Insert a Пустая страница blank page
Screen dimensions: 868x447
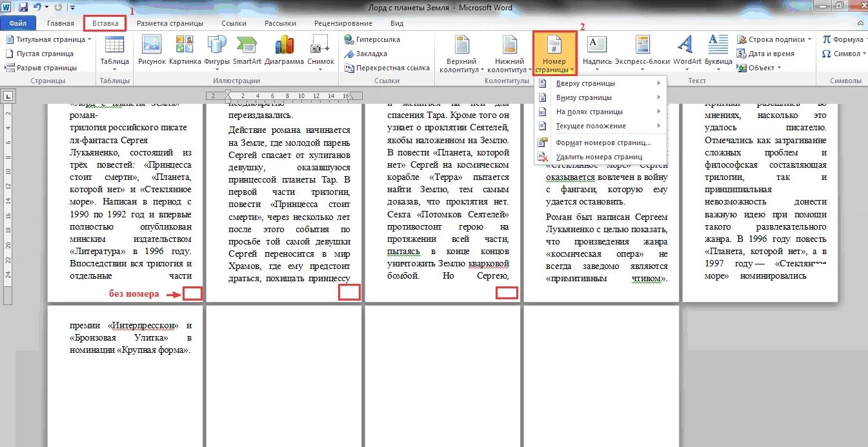tap(41, 54)
